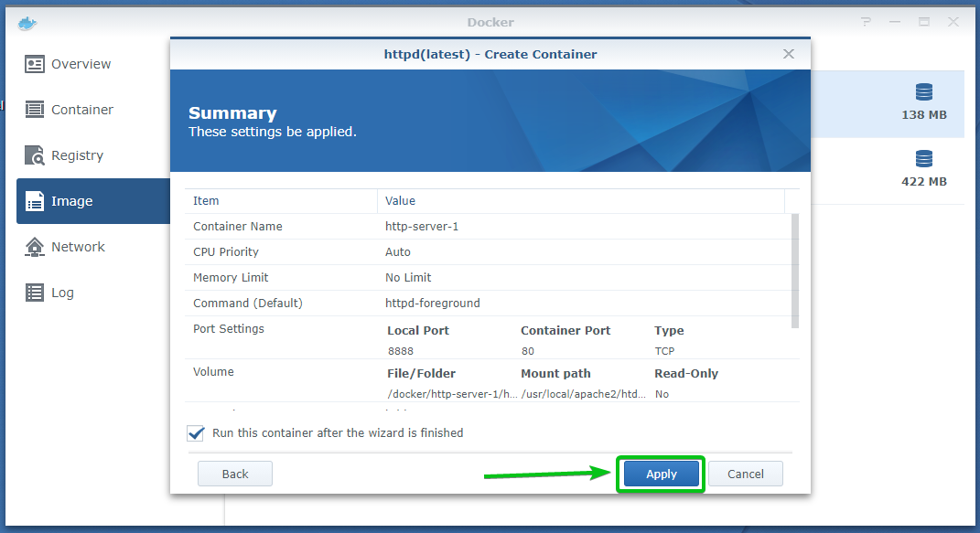
Task: Click the Registry search icon in sidebar
Action: tap(35, 155)
